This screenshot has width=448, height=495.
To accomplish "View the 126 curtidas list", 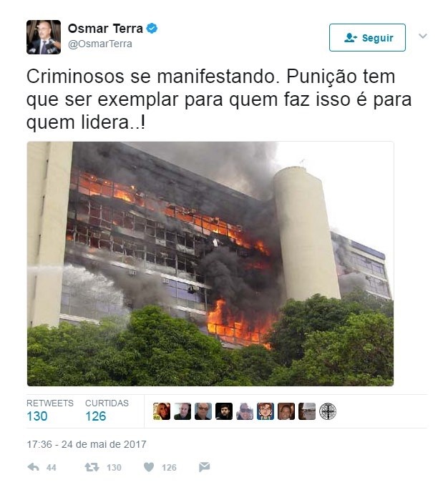I will coord(107,411).
